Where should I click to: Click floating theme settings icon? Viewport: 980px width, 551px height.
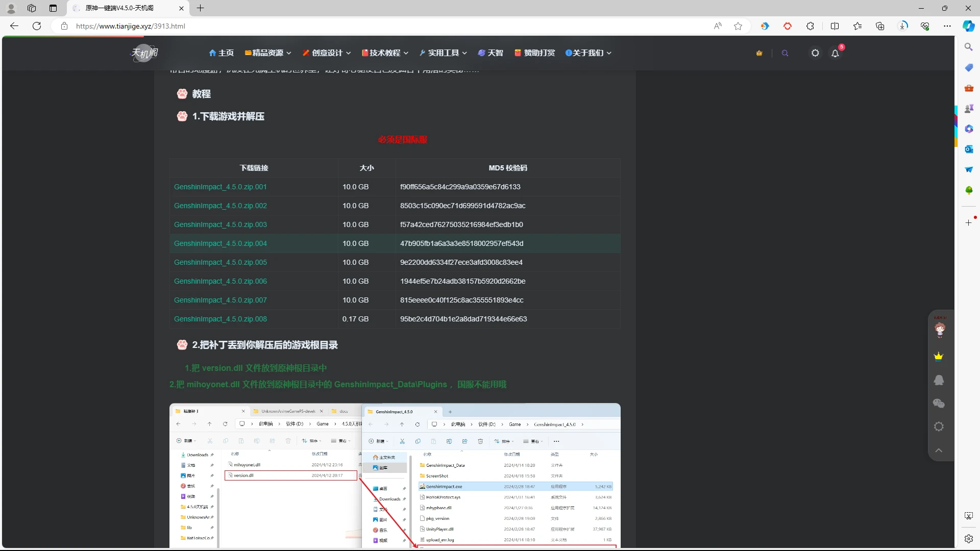click(938, 427)
